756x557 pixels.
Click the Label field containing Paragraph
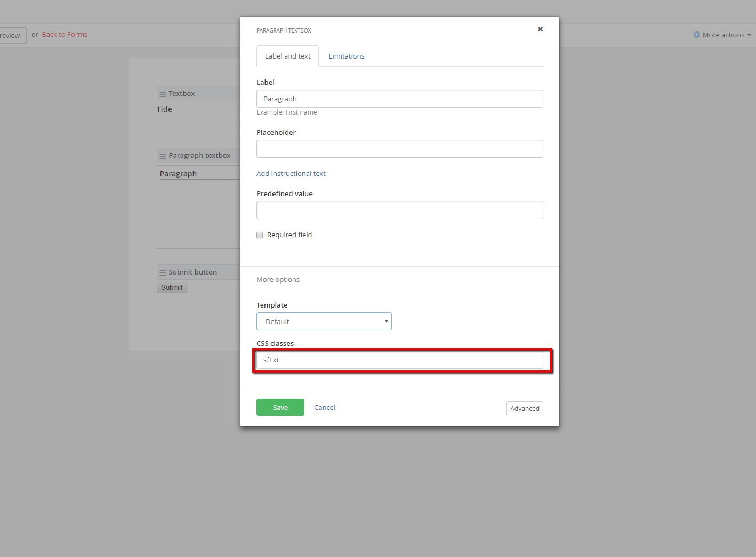tap(399, 99)
